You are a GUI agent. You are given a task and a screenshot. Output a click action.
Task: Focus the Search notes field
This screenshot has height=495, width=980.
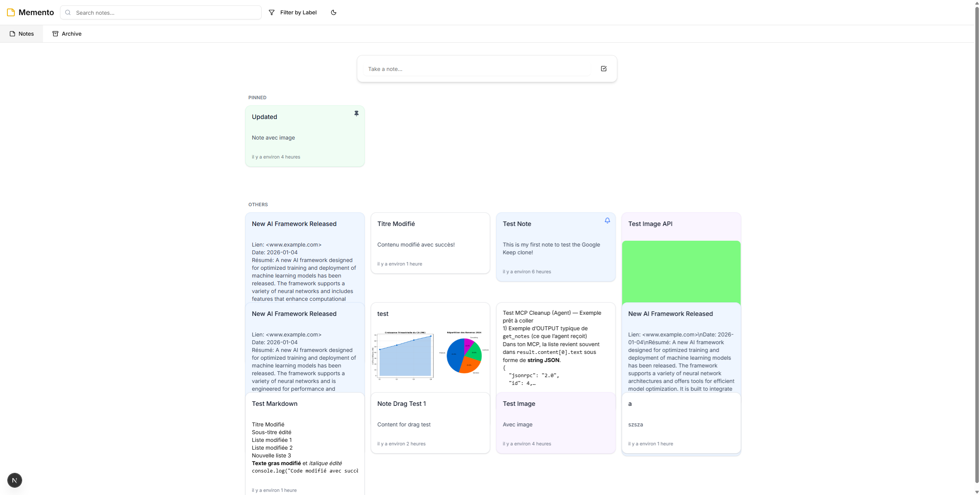[167, 12]
